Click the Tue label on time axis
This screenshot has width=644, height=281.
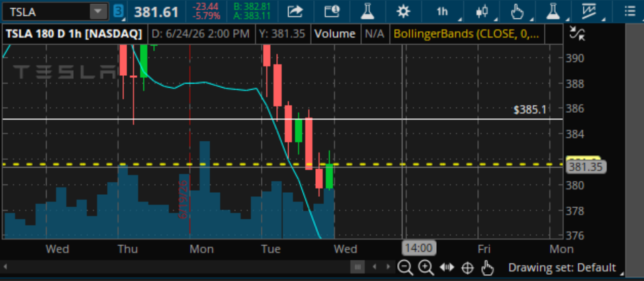[271, 249]
